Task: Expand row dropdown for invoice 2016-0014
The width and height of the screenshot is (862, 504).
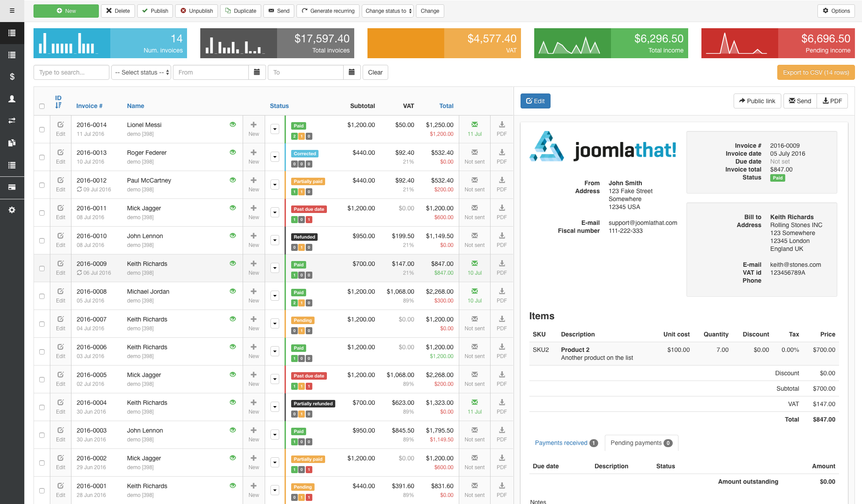Action: (275, 129)
